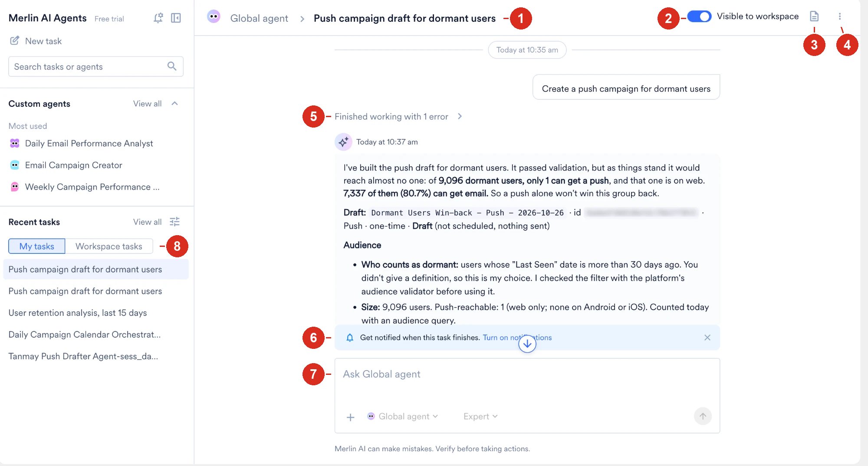Open Recent tasks filter sliders icon
Viewport: 868px width, 466px height.
[174, 222]
